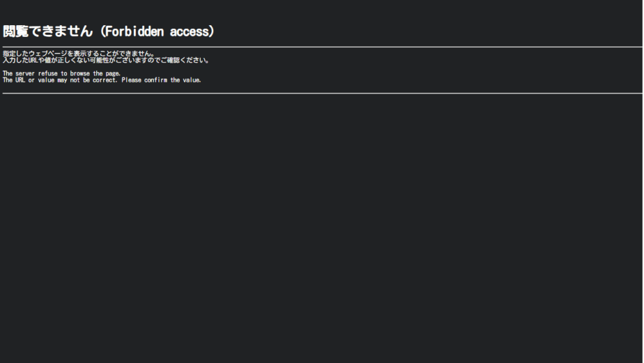The height and width of the screenshot is (363, 644).
Task: Click the line "The server refuse to browse the page."
Action: (x=61, y=74)
